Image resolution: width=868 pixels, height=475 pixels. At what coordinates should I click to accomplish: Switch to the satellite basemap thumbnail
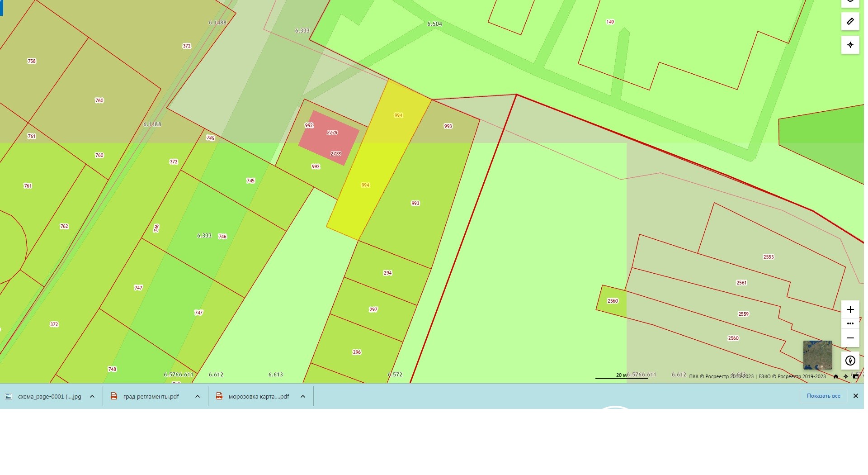(817, 355)
